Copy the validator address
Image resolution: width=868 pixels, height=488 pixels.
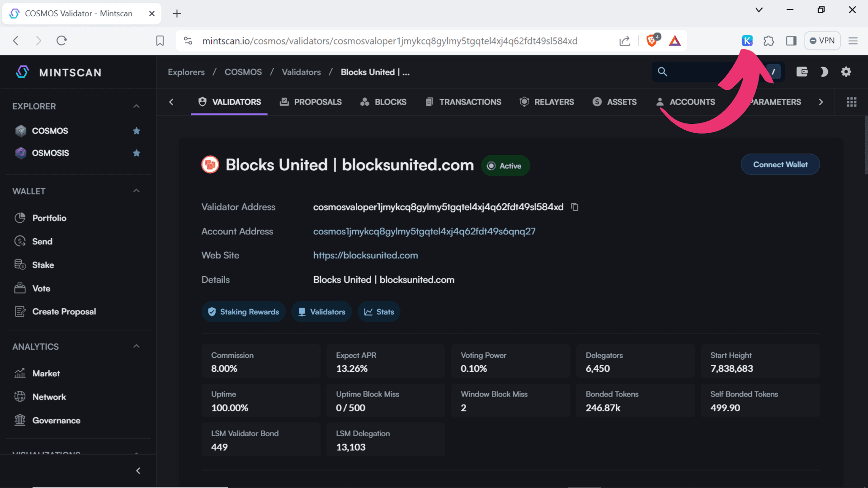tap(575, 207)
